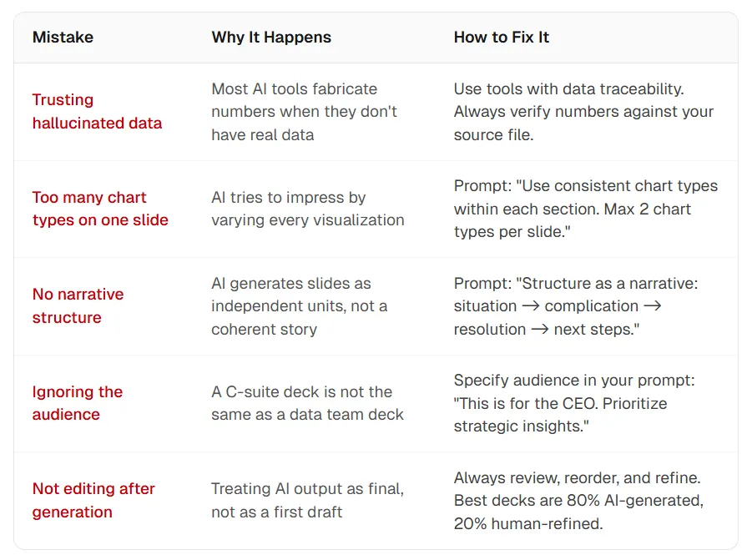Click the consistent chart types prompt

586,209
